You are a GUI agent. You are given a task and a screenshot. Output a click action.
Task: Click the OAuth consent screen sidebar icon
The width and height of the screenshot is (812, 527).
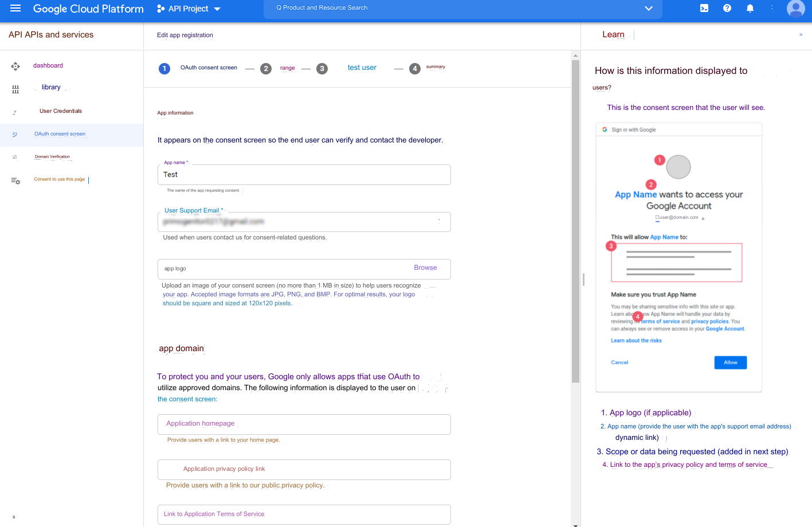pos(14,135)
